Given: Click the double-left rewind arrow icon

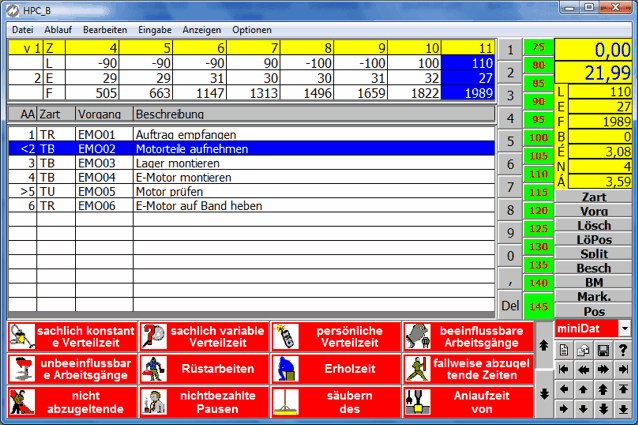Looking at the screenshot, I should (583, 369).
